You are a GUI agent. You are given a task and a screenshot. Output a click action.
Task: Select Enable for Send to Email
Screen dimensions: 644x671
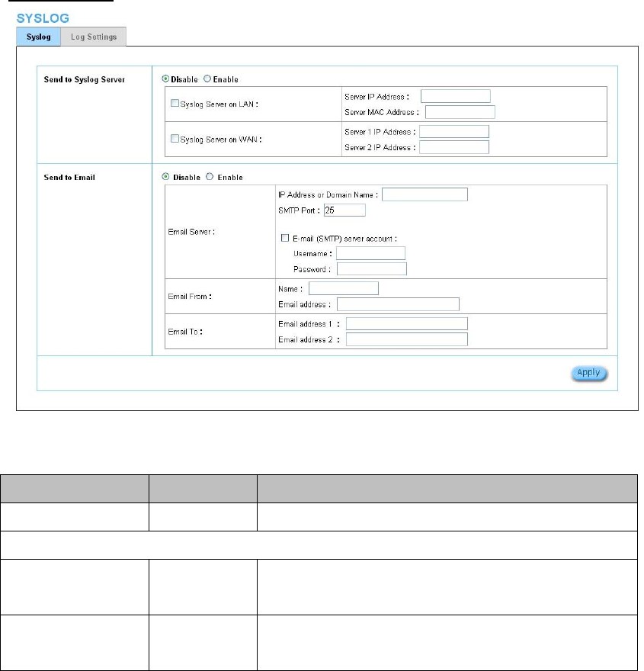(x=210, y=177)
